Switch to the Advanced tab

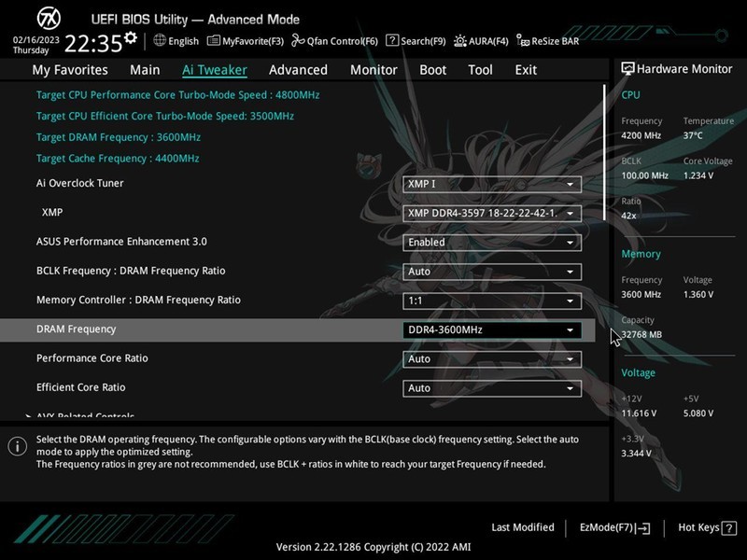click(298, 70)
